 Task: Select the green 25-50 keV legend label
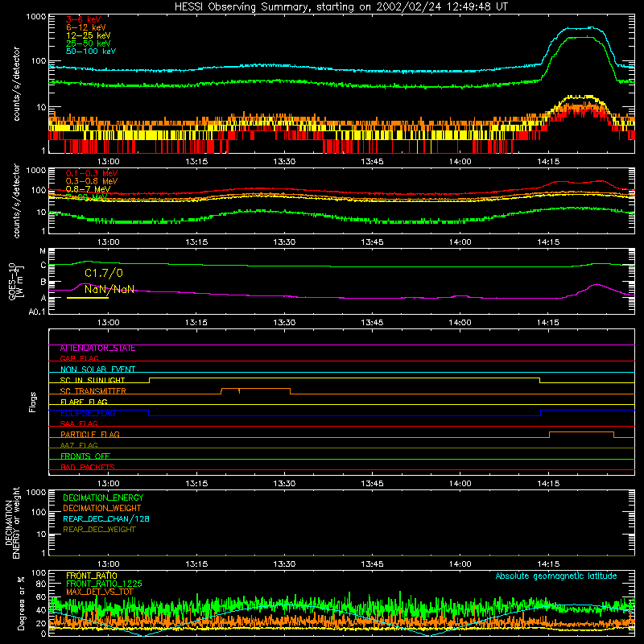(x=89, y=43)
